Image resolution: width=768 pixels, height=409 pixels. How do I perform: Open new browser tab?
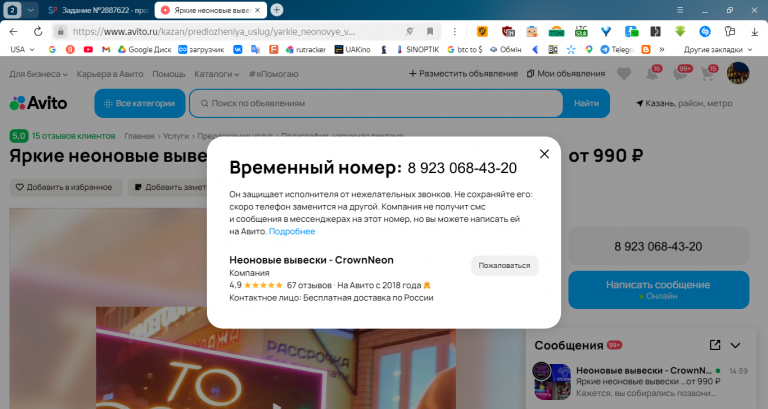277,10
